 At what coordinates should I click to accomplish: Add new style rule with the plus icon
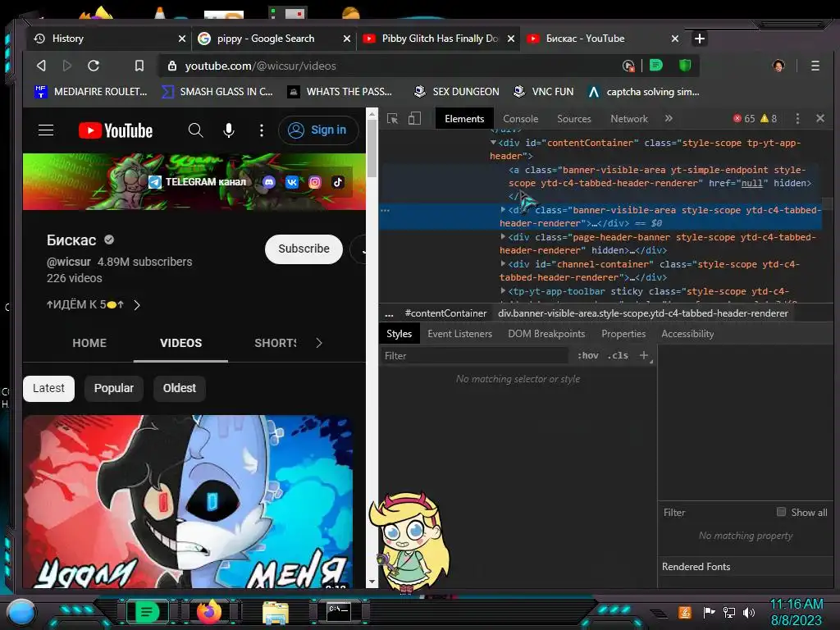(x=644, y=355)
